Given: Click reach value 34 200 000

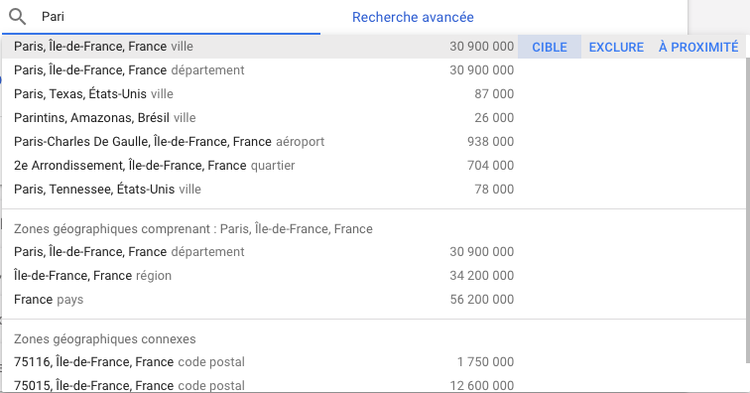Looking at the screenshot, I should [482, 276].
